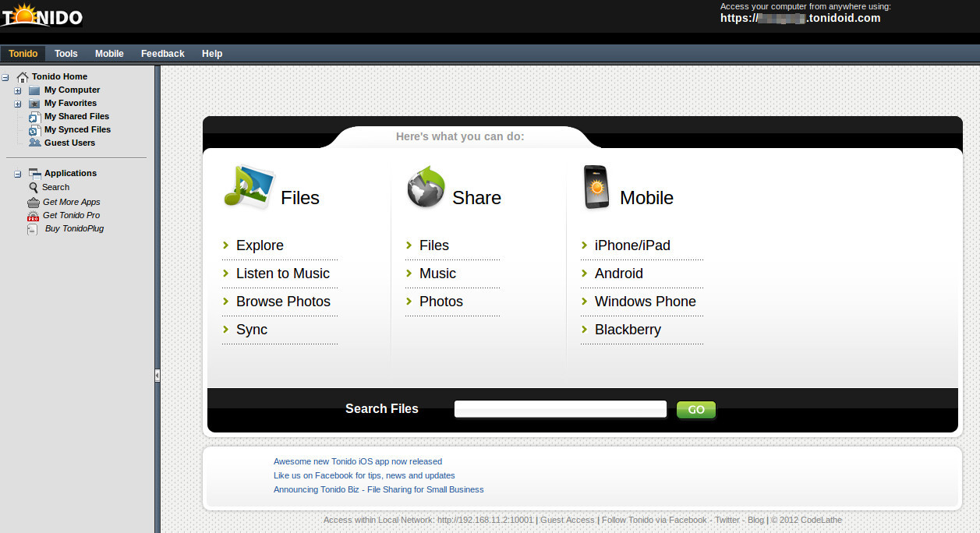
Task: Click the Tonido sun logo
Action: point(41,15)
